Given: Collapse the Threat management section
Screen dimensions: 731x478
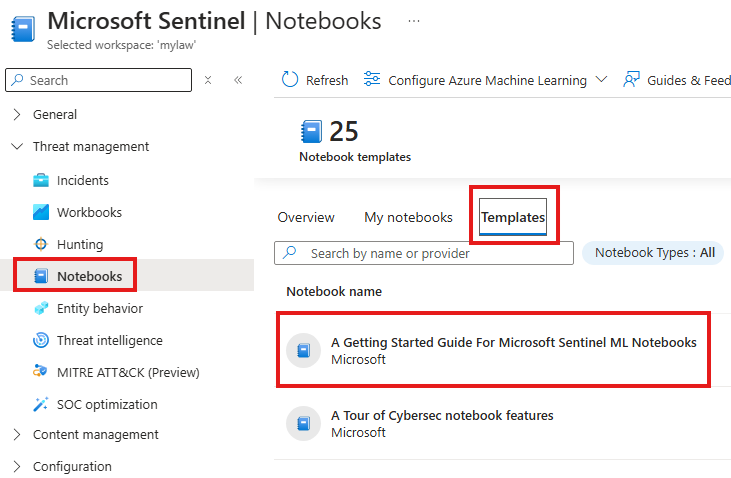Looking at the screenshot, I should coord(17,146).
